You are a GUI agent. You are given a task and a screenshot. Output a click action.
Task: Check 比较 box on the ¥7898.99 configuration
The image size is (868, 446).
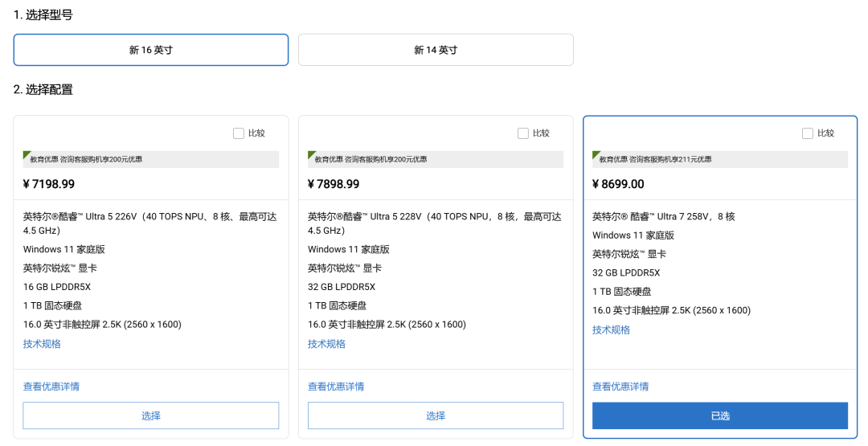pos(523,133)
